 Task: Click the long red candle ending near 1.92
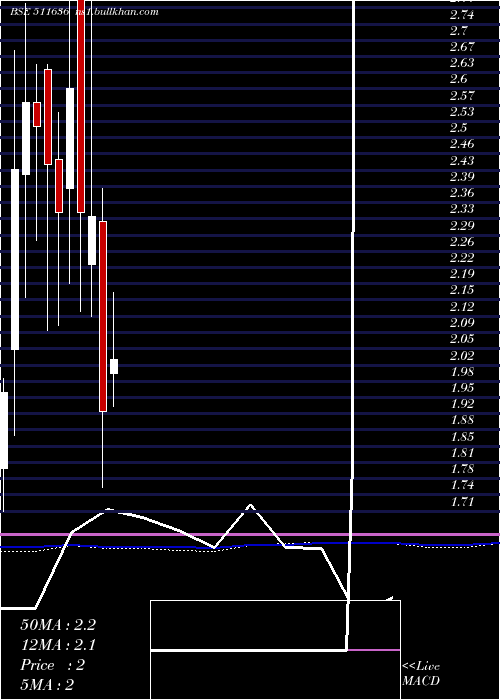[103, 317]
